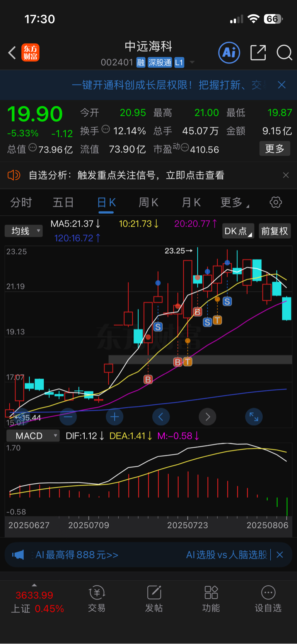The image size is (297, 644).
Task: Tap the 更多 quote details button
Action: pyautogui.click(x=275, y=149)
